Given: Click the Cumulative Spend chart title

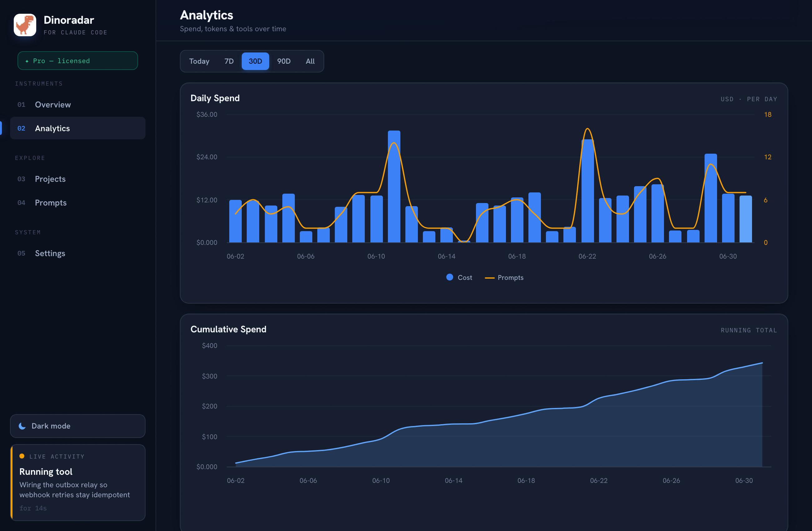Looking at the screenshot, I should click(x=228, y=329).
